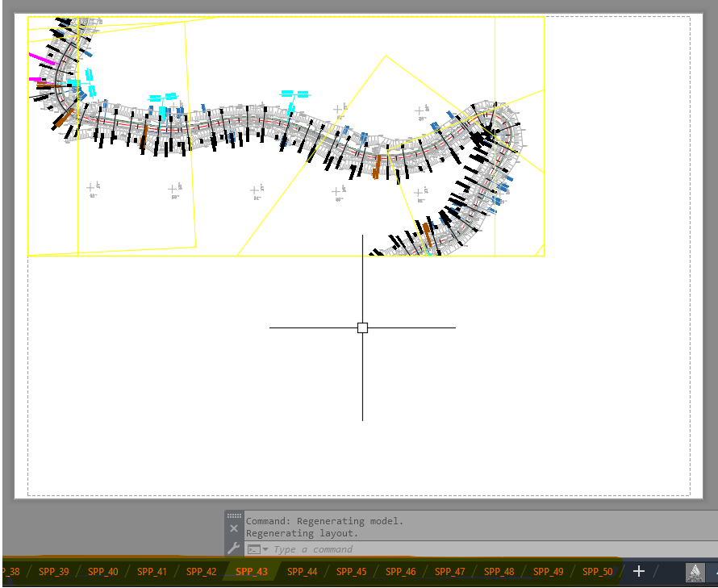Click the command prompt icon

[253, 549]
